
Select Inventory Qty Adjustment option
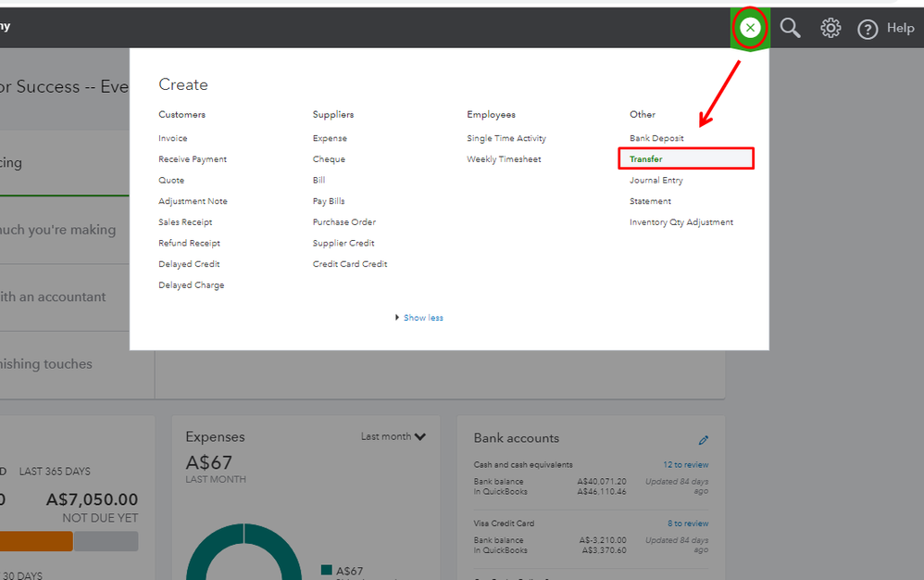pos(681,222)
